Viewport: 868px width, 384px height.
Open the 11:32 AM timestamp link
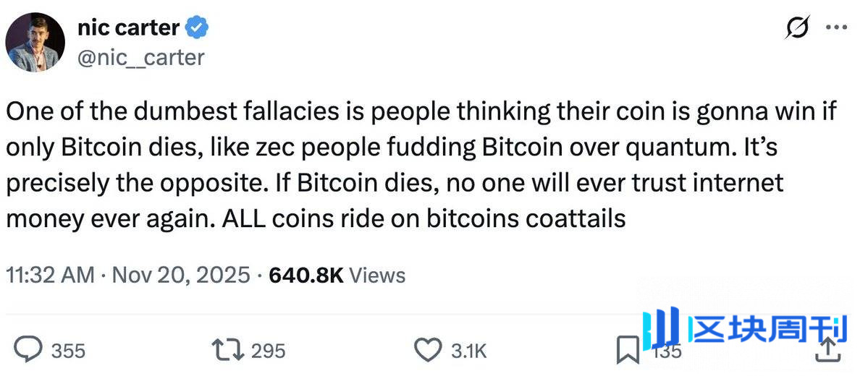(50, 276)
